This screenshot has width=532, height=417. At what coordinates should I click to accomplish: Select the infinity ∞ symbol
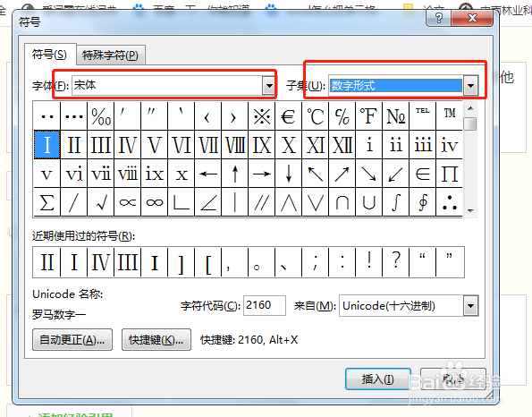(x=155, y=202)
